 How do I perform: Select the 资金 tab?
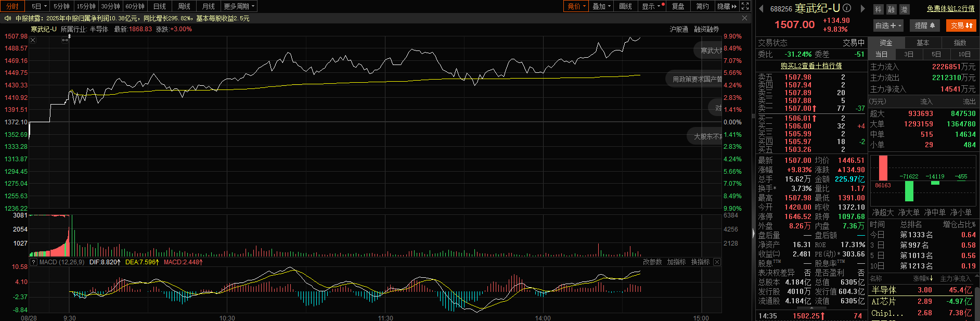pyautogui.click(x=886, y=43)
